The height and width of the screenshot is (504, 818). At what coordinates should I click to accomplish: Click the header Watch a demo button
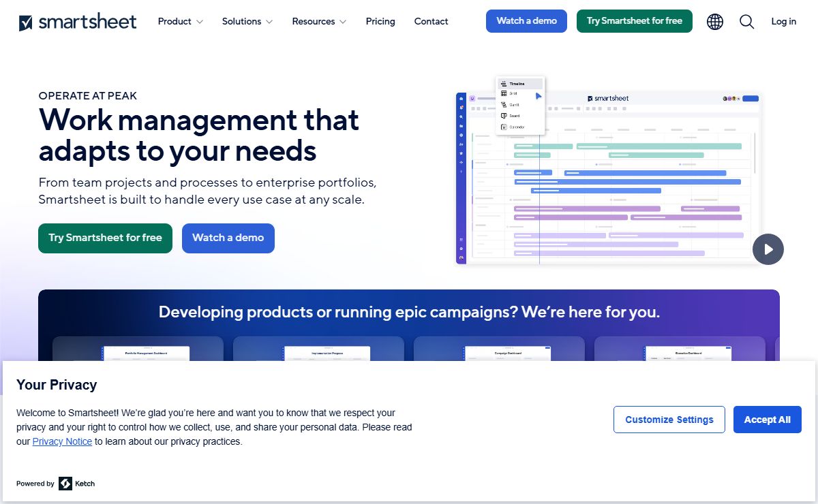coord(526,21)
